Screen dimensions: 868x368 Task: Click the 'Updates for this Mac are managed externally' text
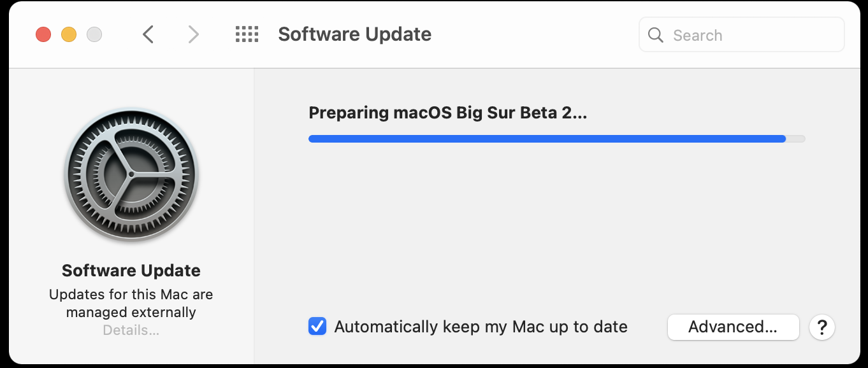click(131, 304)
